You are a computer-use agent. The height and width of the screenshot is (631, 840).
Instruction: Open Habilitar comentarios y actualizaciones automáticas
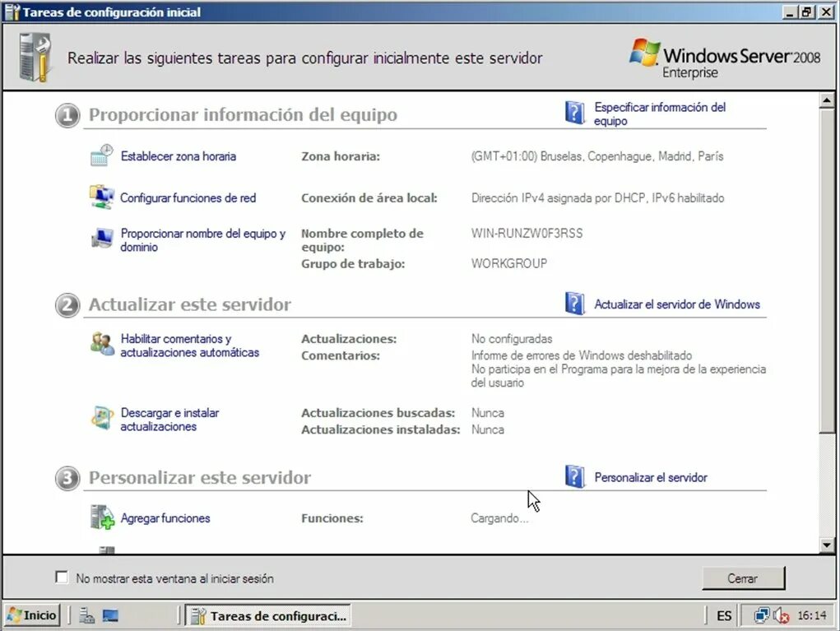(x=190, y=346)
